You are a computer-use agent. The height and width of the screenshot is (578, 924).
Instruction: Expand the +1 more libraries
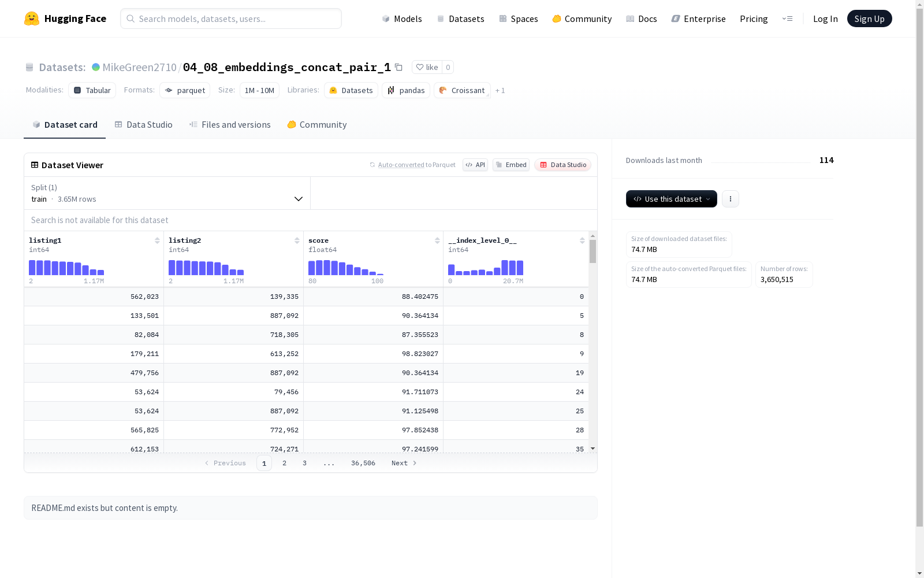coord(500,90)
